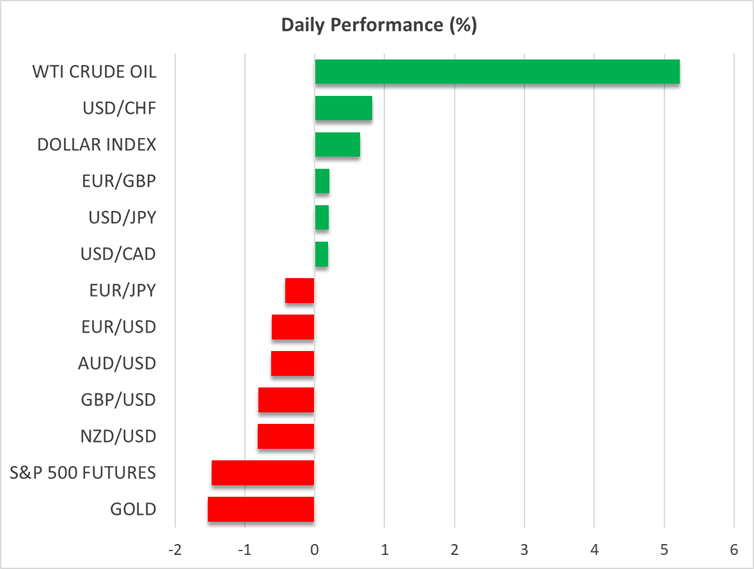Click the -2 horizontal axis tick label

point(173,550)
